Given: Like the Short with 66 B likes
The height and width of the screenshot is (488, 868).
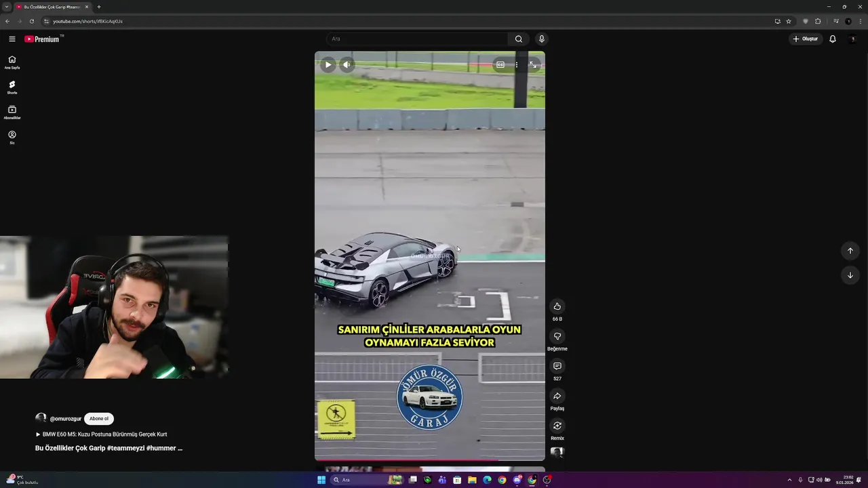Looking at the screenshot, I should [557, 306].
